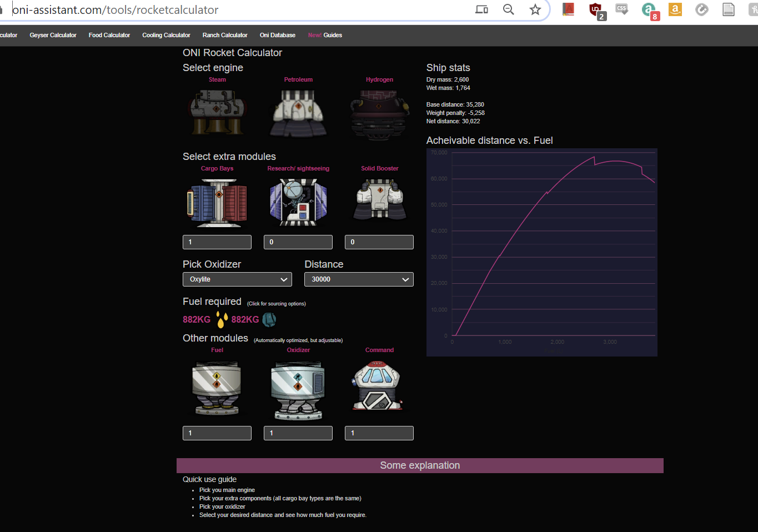Click the Cargo Bays module icon
Screen dimensions: 758x532
(217, 202)
